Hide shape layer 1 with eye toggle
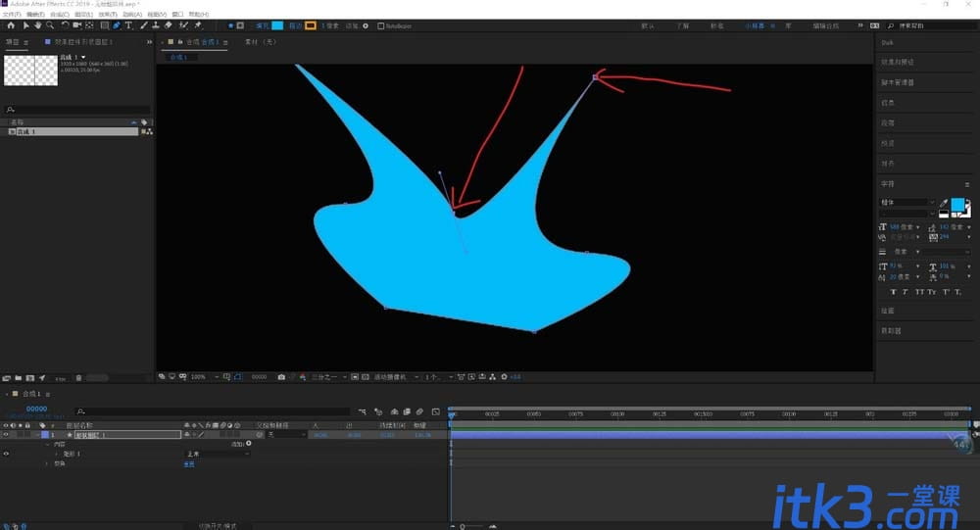Screen dimensions: 980x530 pos(6,434)
